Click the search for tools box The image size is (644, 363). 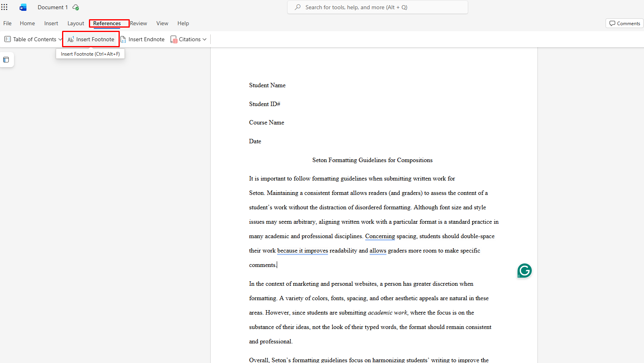(377, 7)
